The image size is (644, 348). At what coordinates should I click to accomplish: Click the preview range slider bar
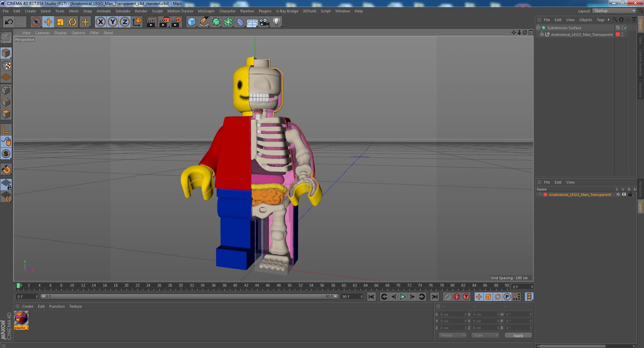[x=190, y=296]
